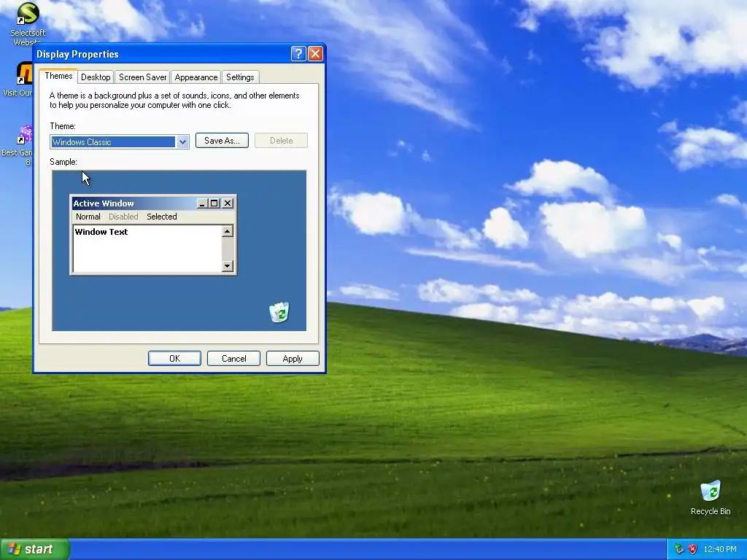The image size is (747, 560).
Task: Click the Normal menu item in sample
Action: coord(88,217)
